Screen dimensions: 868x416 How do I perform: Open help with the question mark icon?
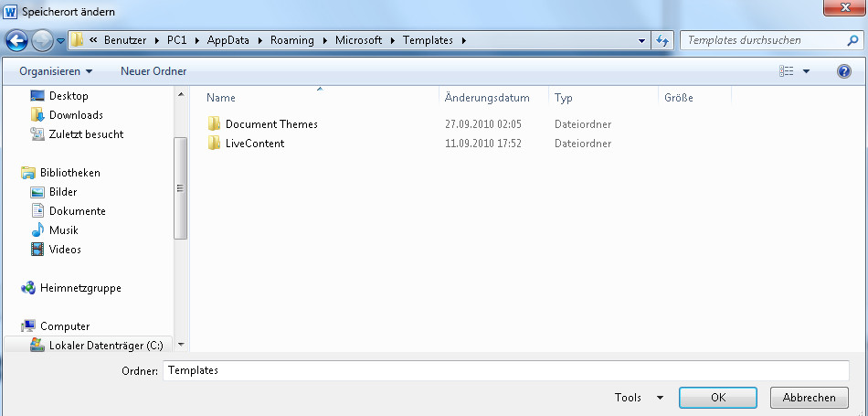point(844,71)
